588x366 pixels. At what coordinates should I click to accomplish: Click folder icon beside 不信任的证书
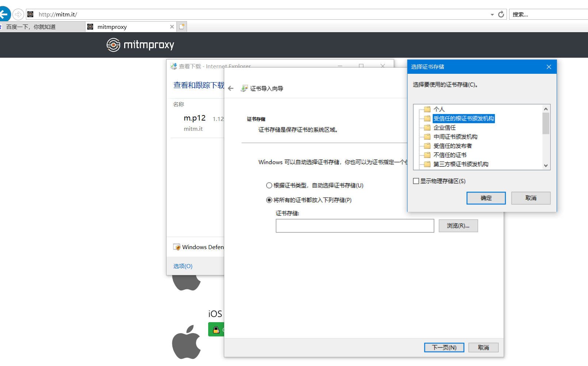coord(427,155)
